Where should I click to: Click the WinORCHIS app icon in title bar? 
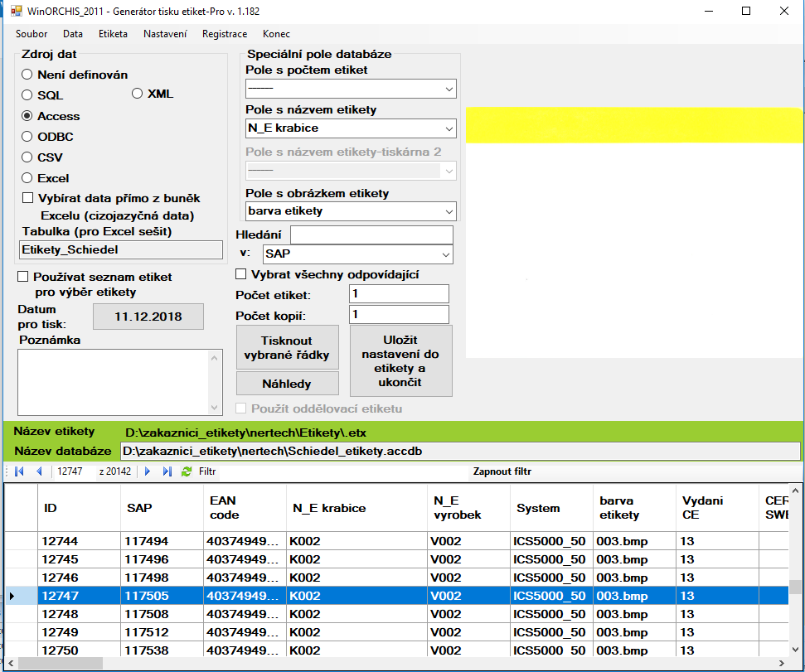pos(14,11)
